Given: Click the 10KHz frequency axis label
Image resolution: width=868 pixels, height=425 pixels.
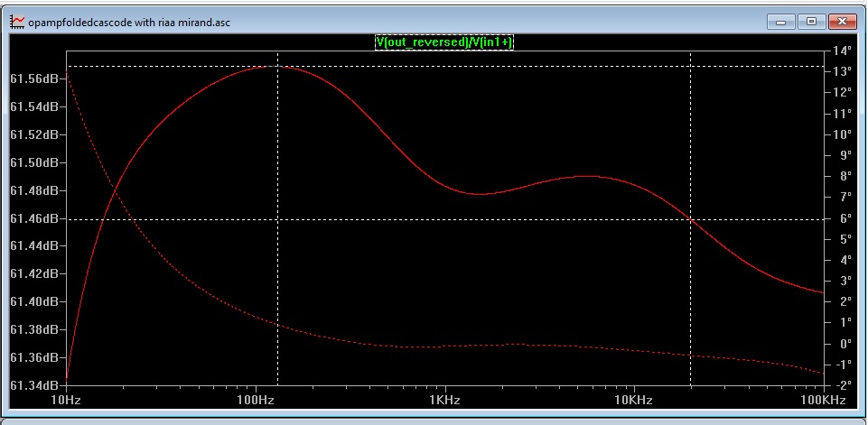Looking at the screenshot, I should click(634, 400).
